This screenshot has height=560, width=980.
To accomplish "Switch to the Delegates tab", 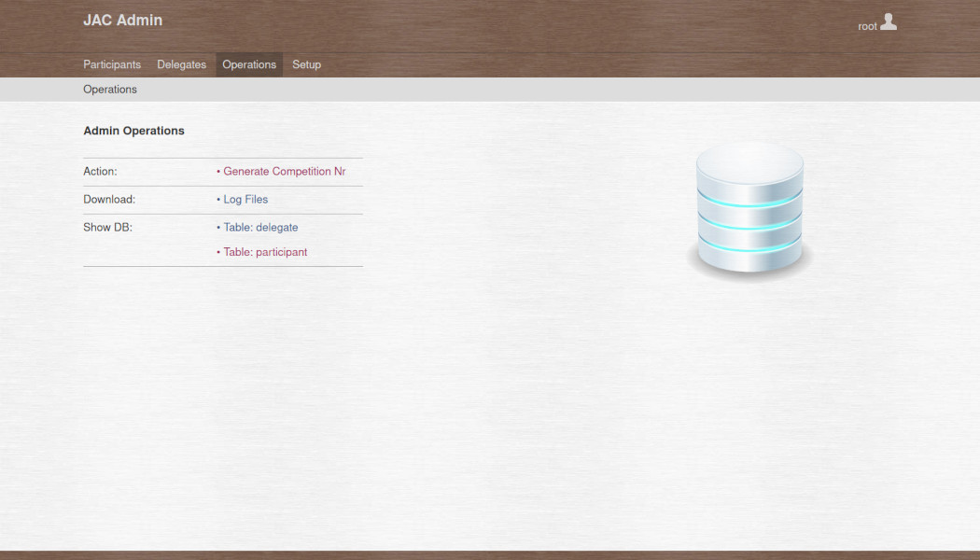I will tap(181, 64).
